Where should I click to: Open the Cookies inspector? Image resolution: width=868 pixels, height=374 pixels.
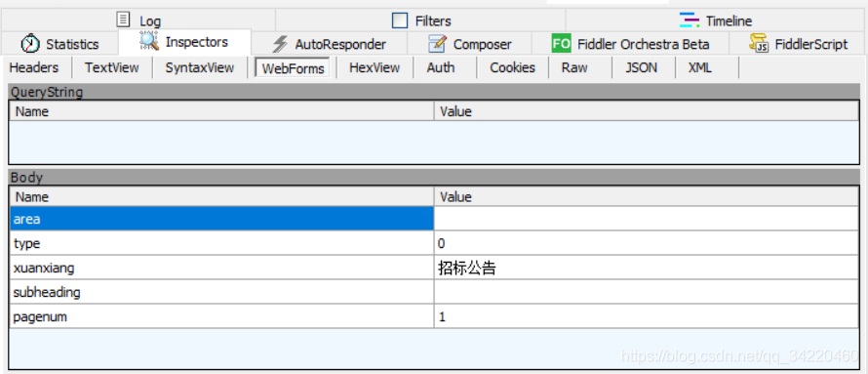(513, 67)
